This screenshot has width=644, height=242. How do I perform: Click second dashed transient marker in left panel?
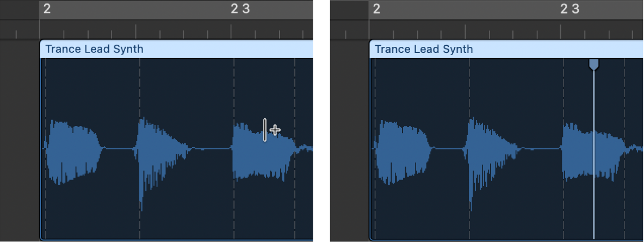point(140,87)
